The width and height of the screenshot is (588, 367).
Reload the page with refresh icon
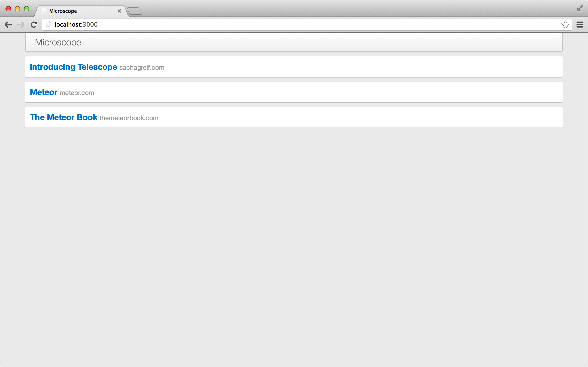[x=34, y=25]
